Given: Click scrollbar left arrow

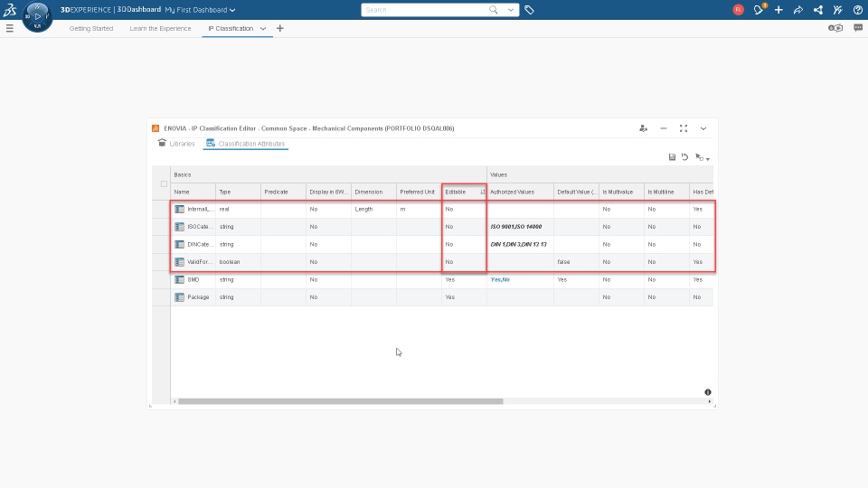Looking at the screenshot, I should tap(175, 401).
